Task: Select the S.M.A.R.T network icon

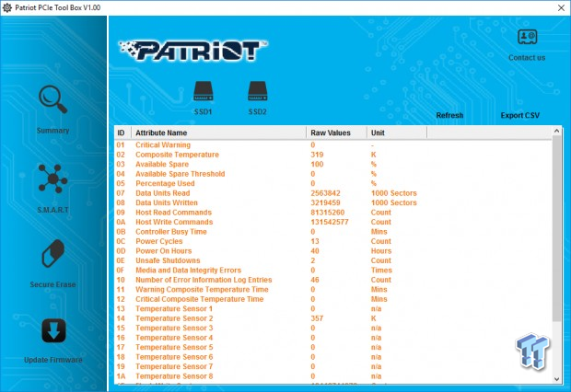Action: 53,179
